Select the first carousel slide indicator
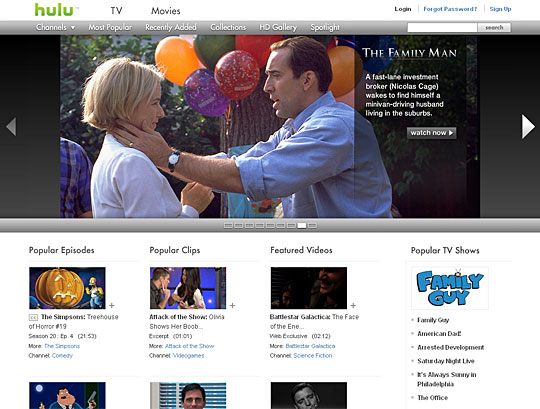Image resolution: width=540 pixels, height=409 pixels. [x=228, y=226]
